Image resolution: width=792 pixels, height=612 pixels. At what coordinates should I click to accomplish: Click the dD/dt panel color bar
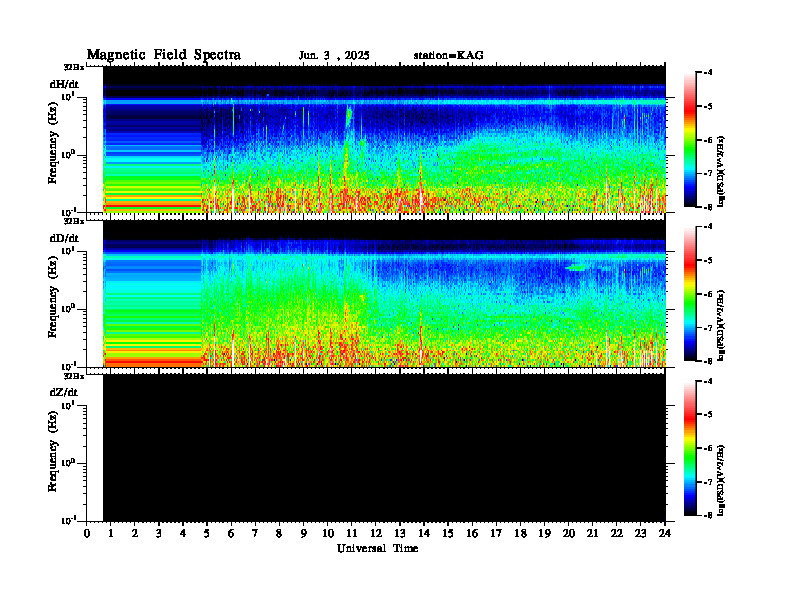coord(689,293)
